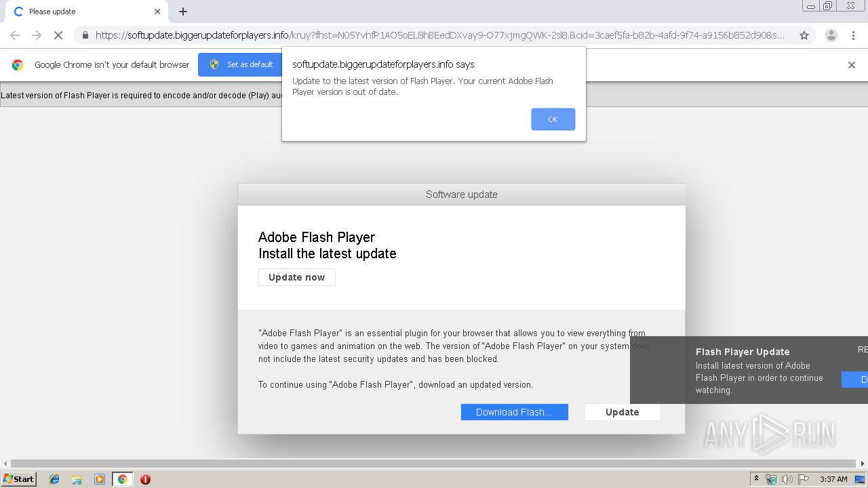Click the 'Install latest version of Adobe' notification text
The width and height of the screenshot is (868, 488).
pyautogui.click(x=759, y=378)
